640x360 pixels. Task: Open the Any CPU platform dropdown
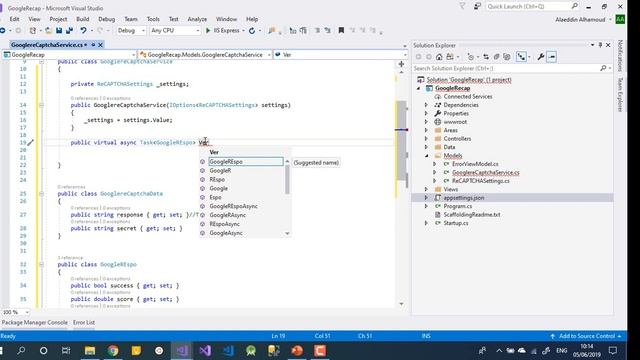coord(175,31)
